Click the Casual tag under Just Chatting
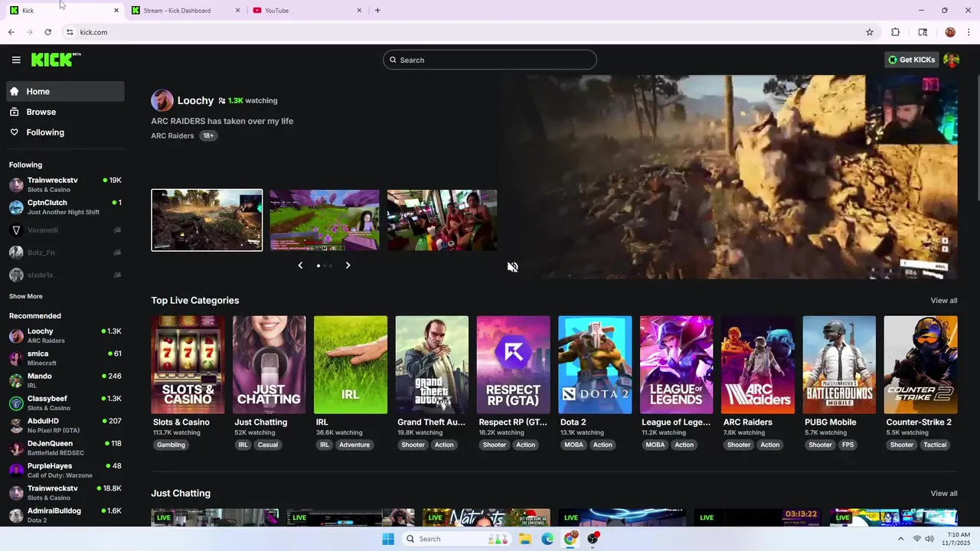980x551 pixels. point(268,445)
